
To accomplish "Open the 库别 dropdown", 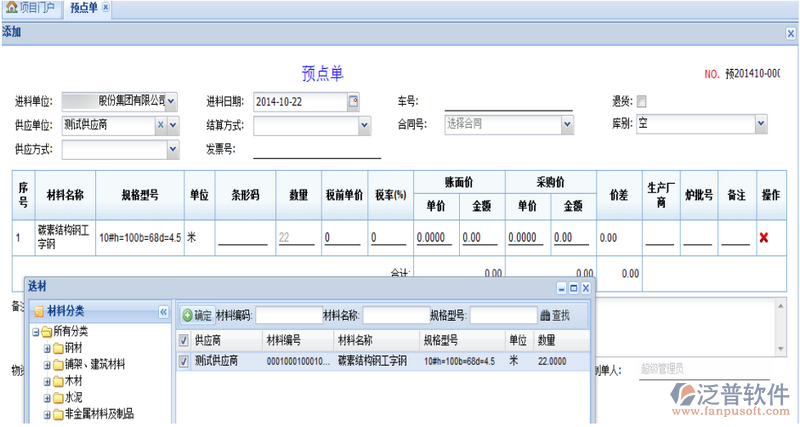I will pyautogui.click(x=761, y=124).
